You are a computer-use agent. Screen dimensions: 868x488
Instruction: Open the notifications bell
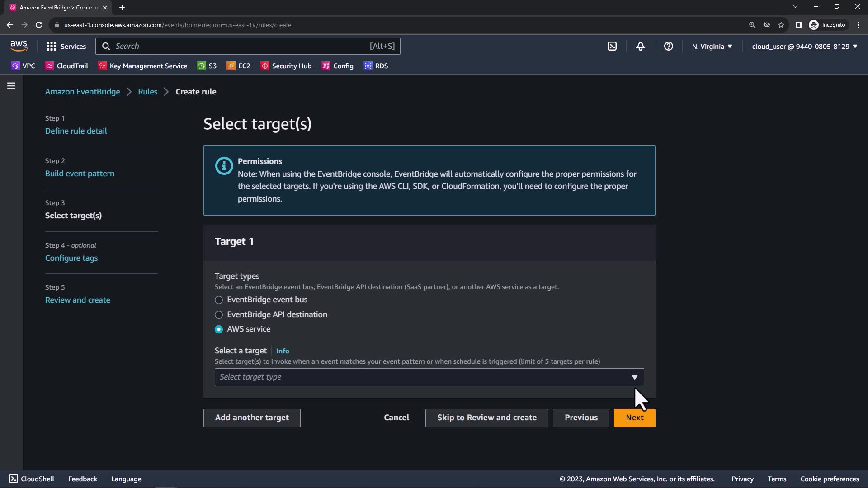point(640,46)
